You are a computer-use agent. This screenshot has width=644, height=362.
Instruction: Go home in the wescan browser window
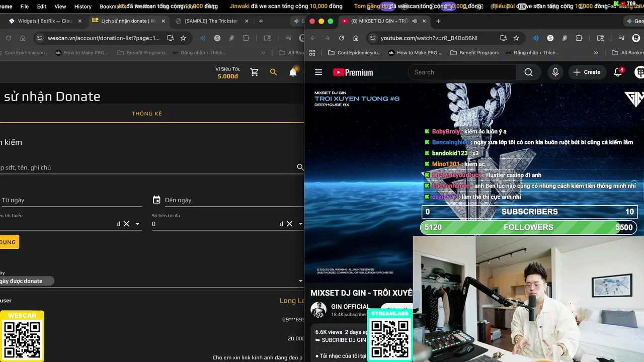coord(23,38)
